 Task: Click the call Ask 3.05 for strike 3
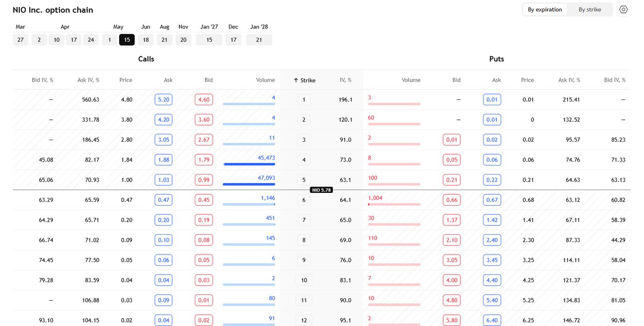(164, 140)
